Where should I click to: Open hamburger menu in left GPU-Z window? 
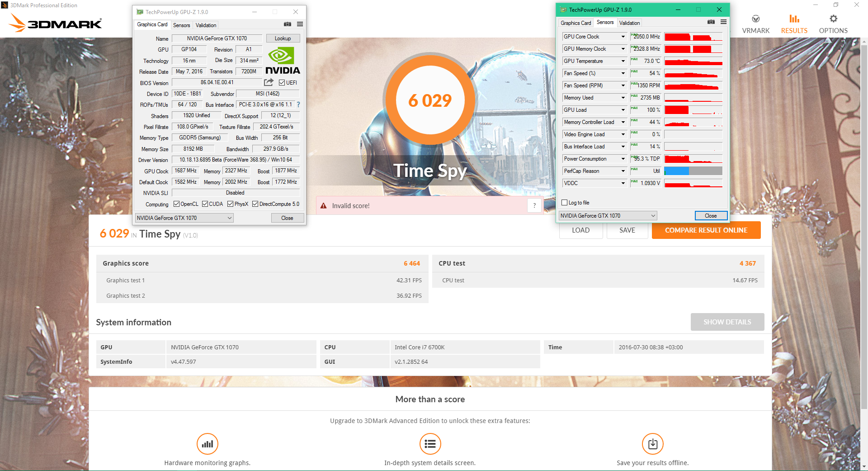(x=300, y=24)
